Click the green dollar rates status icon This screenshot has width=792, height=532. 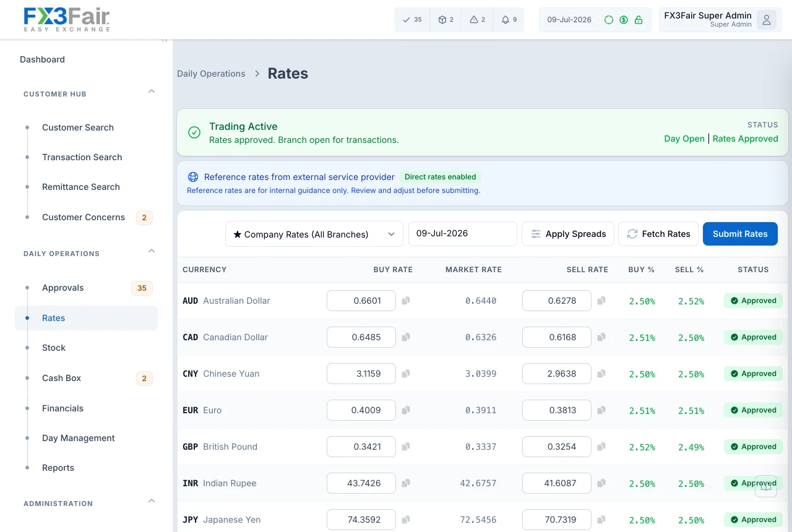pos(624,20)
